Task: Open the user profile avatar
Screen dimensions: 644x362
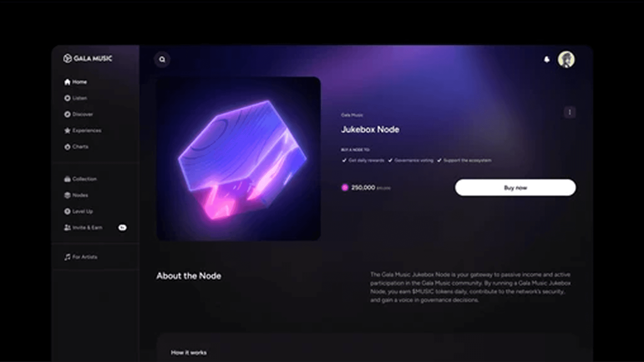Action: click(566, 59)
